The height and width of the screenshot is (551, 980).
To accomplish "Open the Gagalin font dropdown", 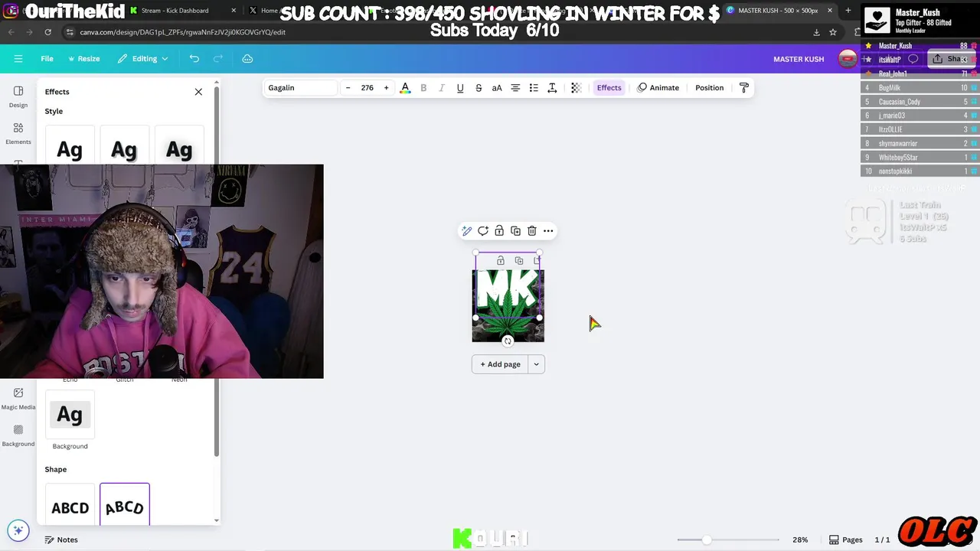I will click(300, 88).
